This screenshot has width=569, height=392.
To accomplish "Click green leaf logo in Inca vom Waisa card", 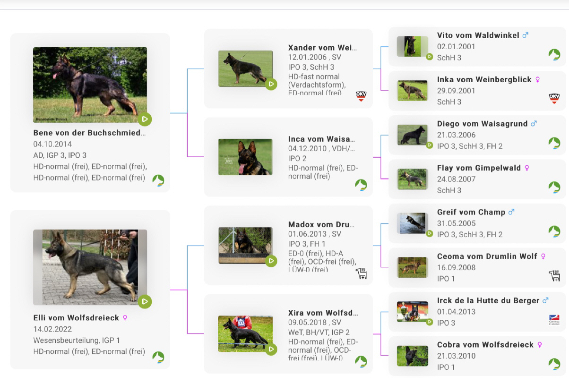I will click(361, 185).
